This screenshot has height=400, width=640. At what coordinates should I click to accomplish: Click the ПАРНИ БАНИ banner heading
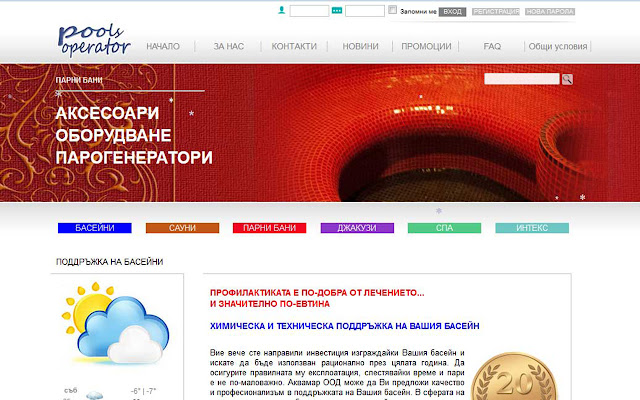[79, 80]
